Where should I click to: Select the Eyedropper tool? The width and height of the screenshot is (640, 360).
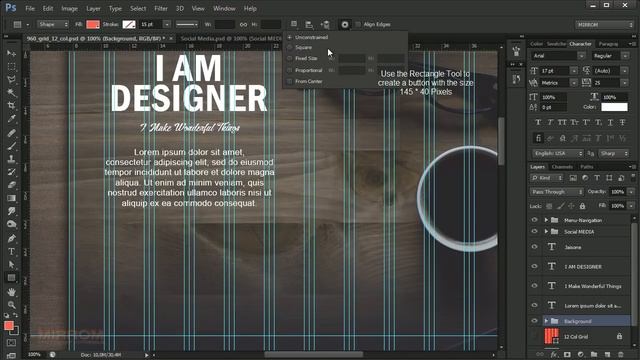[11, 119]
